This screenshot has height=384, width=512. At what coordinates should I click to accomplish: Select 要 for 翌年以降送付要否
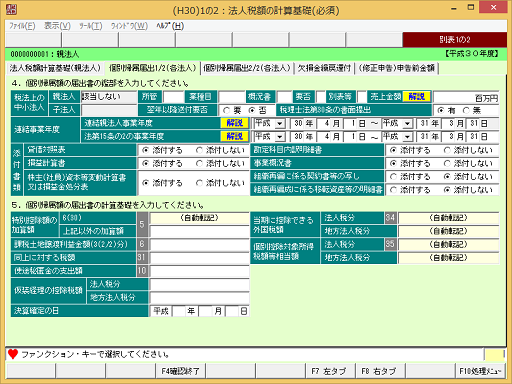tap(227, 110)
